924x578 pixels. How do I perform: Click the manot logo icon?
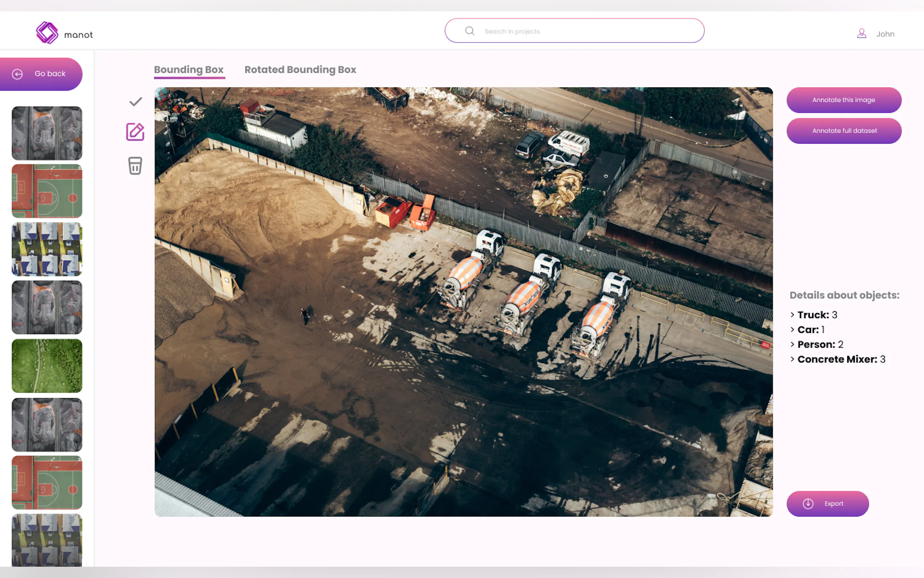coord(47,33)
